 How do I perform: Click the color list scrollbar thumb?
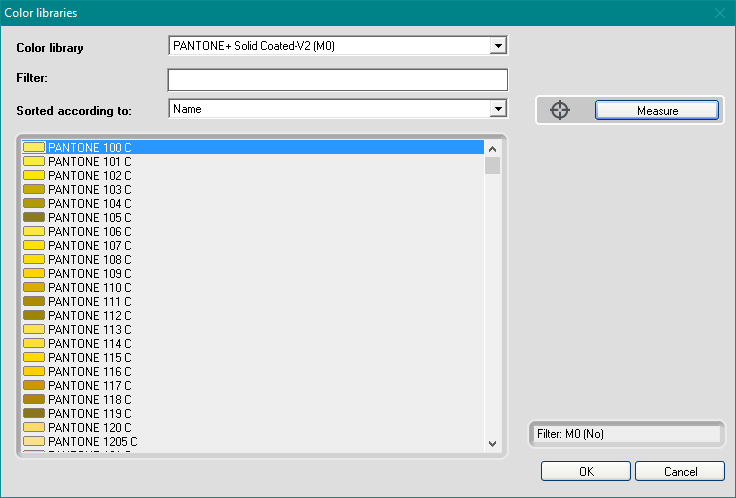pos(492,166)
